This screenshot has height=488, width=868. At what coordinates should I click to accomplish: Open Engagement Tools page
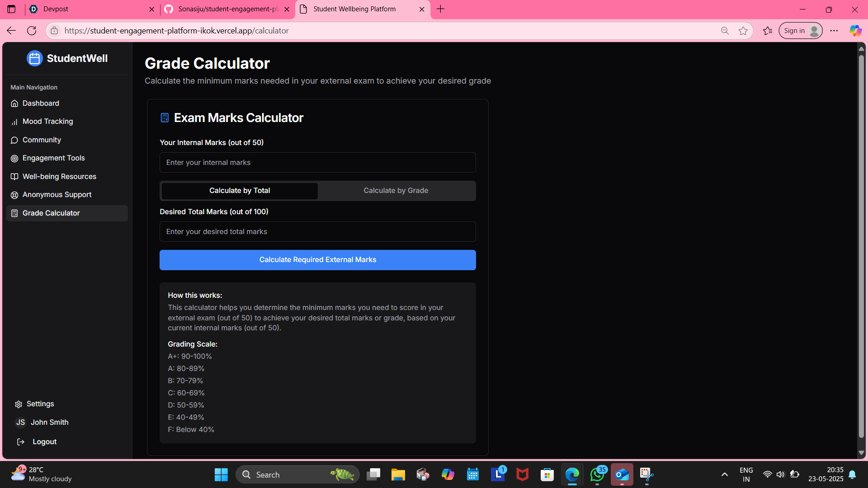pos(53,158)
